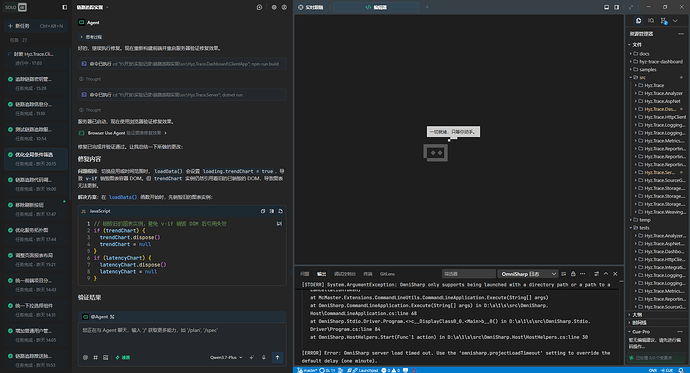690x373 pixels.
Task: Open the file explorer view icon
Action: [639, 21]
